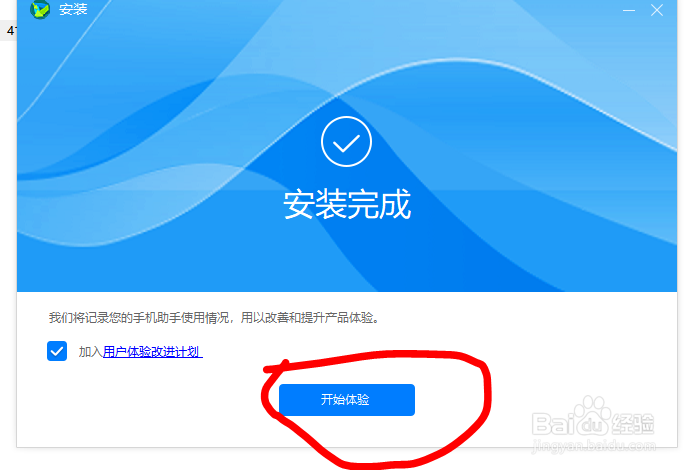
Task: Click the red hand-drawn circle annotation
Action: pos(376,409)
